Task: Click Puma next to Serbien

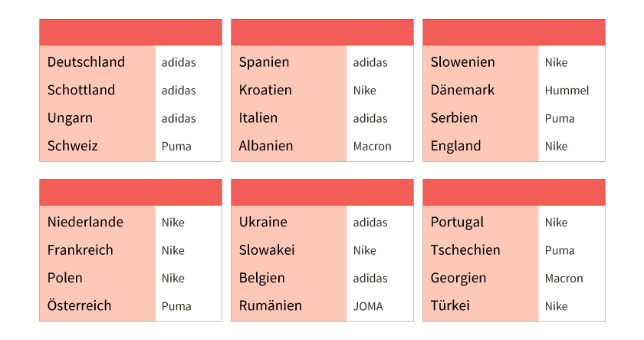Action: coord(560,118)
